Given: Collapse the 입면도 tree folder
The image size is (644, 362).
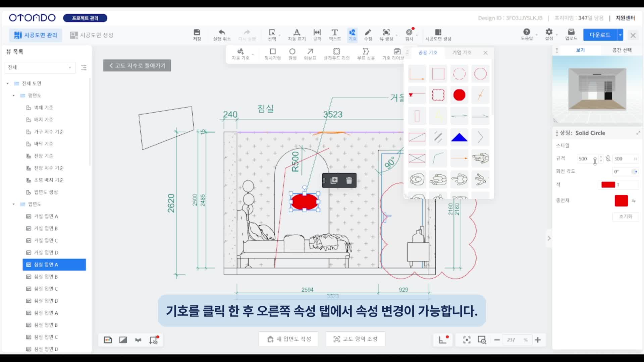Looking at the screenshot, I should pos(14,204).
